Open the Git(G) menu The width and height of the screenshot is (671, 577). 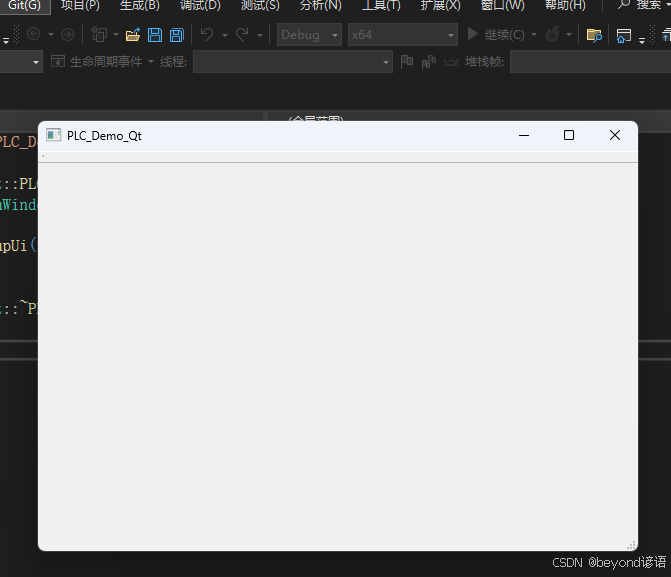click(x=24, y=5)
